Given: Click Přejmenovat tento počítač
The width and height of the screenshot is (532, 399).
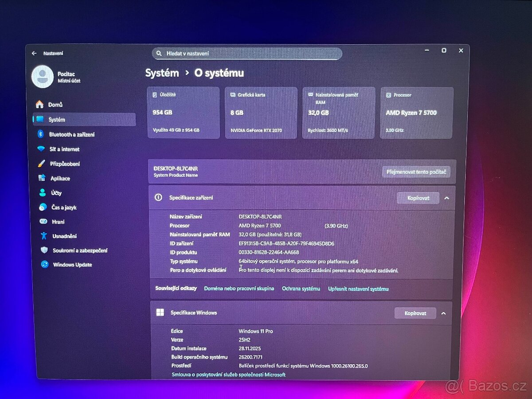Looking at the screenshot, I should [x=416, y=172].
